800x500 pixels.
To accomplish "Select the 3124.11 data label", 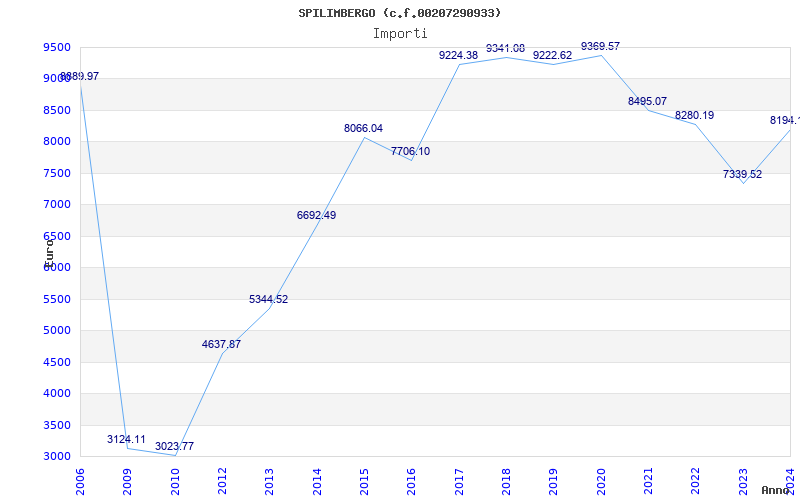I will click(x=126, y=439).
